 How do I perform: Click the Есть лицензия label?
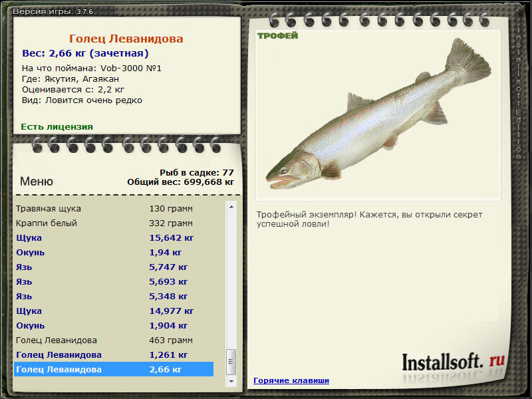click(x=57, y=126)
